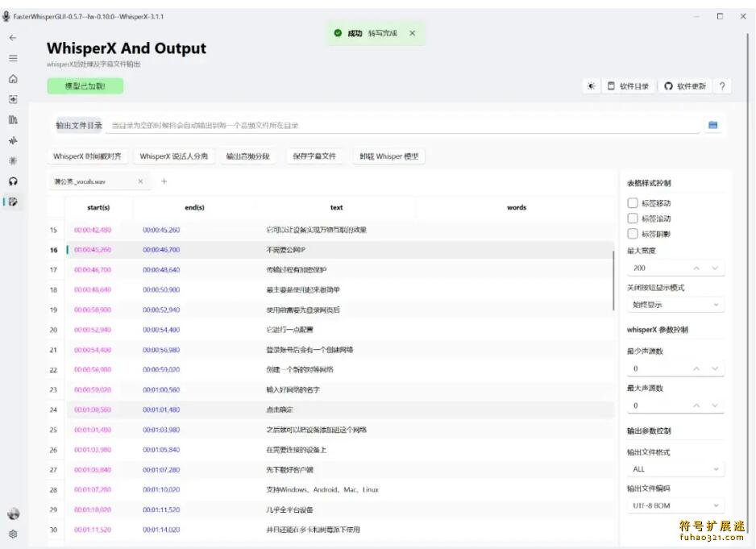Screen dimensions: 756x549
Task: Select text cell 输入好网络的名字
Action: [293, 390]
